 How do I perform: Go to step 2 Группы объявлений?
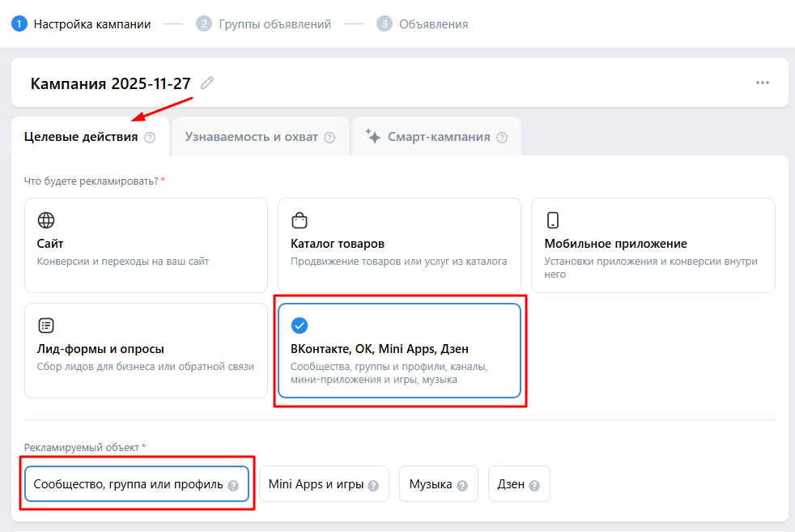[264, 24]
